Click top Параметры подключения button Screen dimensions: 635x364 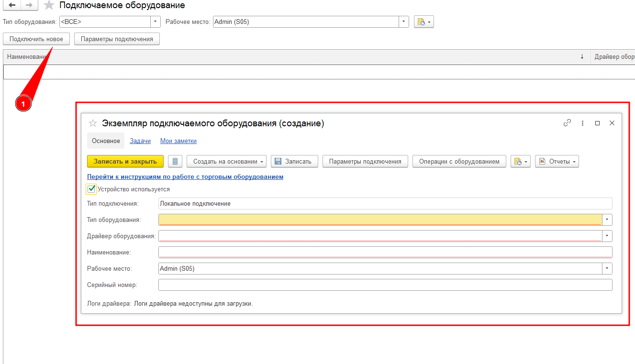click(x=117, y=39)
